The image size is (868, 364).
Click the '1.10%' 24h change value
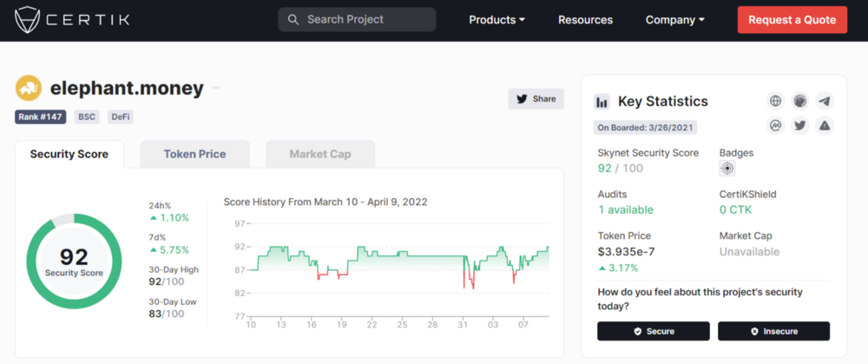pyautogui.click(x=174, y=218)
